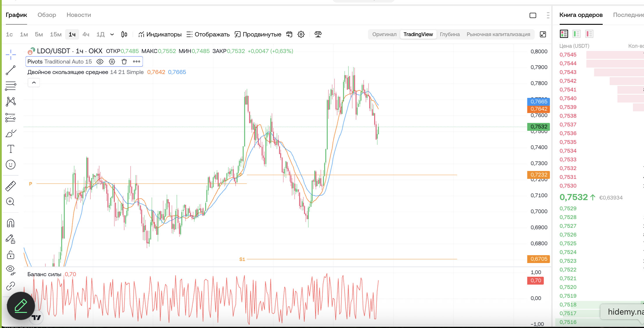
Task: Select the 15м timeframe
Action: pyautogui.click(x=56, y=34)
